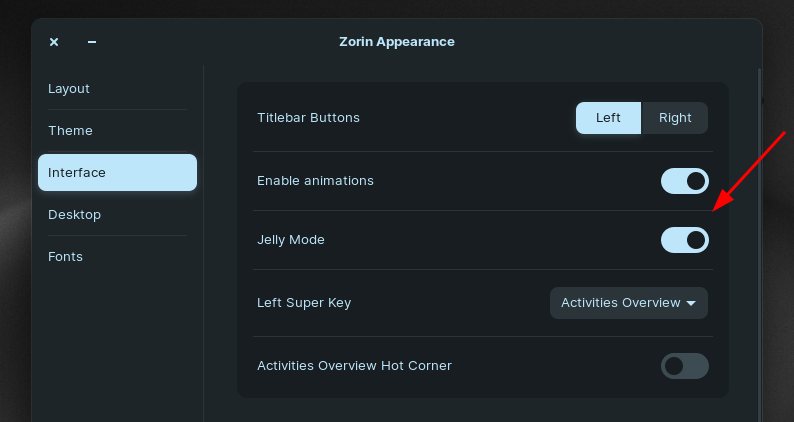Select the Interface sidebar item
Image resolution: width=794 pixels, height=422 pixels.
pos(117,173)
